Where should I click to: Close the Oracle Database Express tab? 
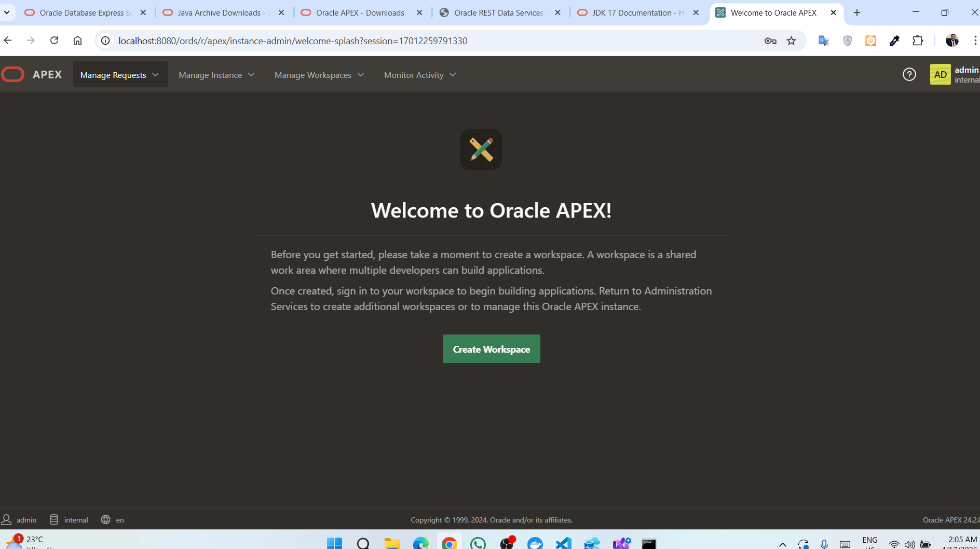(x=143, y=12)
